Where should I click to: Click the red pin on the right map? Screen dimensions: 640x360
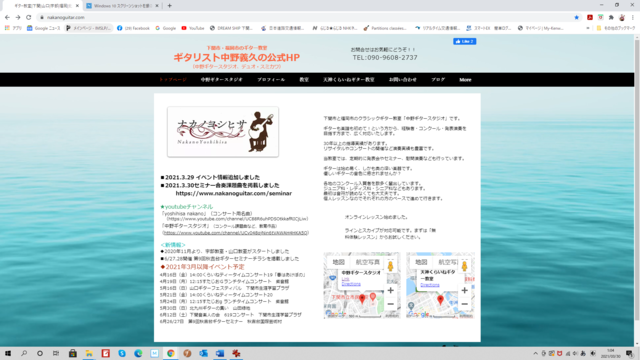click(440, 300)
